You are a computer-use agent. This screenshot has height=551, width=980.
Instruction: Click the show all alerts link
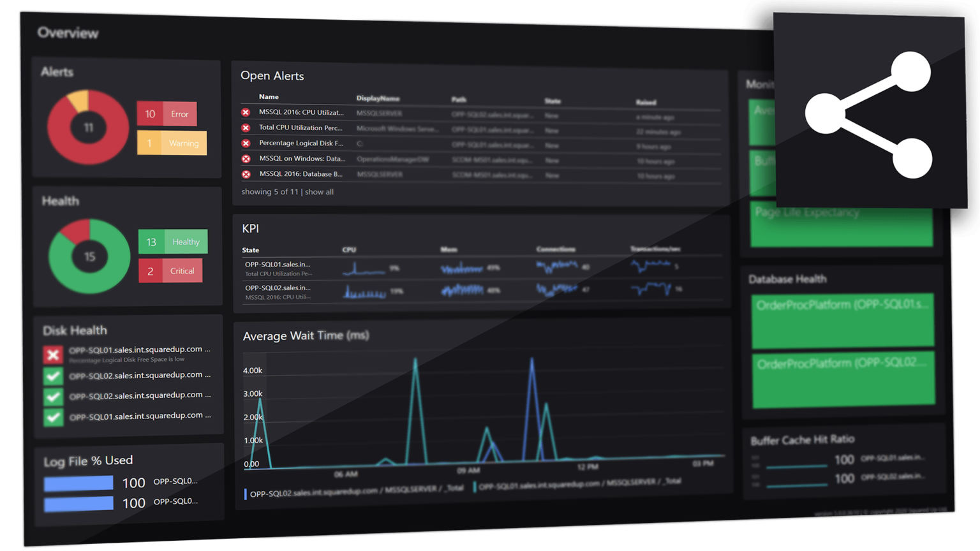point(319,192)
